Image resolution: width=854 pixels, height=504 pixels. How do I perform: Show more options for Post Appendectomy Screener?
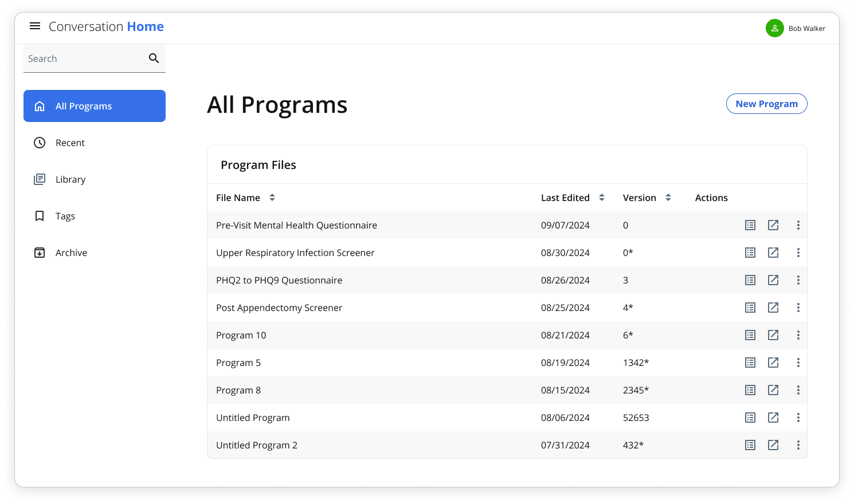(798, 308)
